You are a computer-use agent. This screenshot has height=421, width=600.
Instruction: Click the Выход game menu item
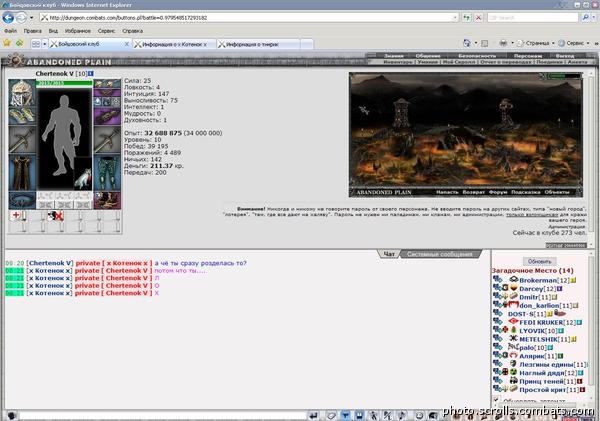point(565,56)
